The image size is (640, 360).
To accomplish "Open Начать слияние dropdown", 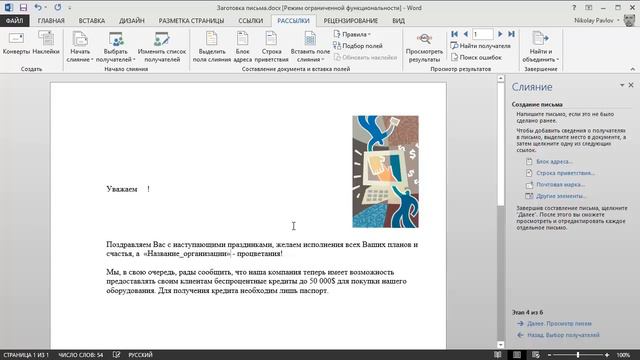I will [80, 47].
